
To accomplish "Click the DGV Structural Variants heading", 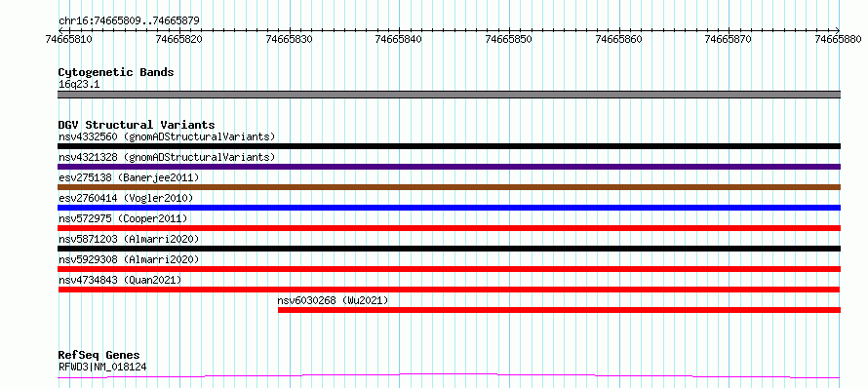I will tap(137, 125).
